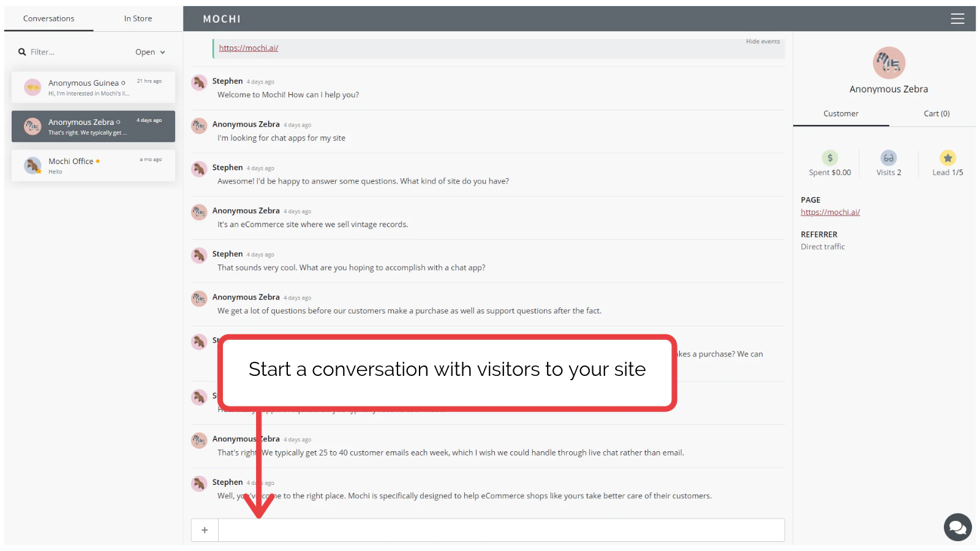The height and width of the screenshot is (551, 980).
Task: Open the Mochi Office conversation
Action: (93, 165)
